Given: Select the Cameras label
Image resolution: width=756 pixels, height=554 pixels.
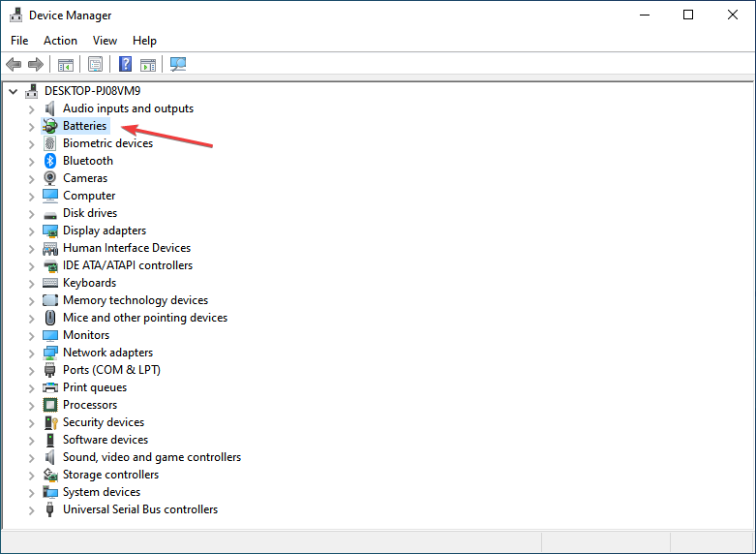Looking at the screenshot, I should [85, 178].
